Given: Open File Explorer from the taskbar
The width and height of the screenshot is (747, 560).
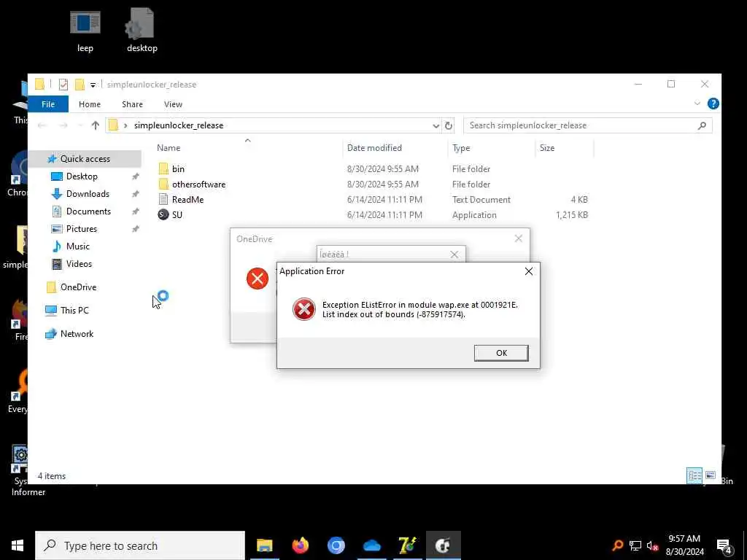Looking at the screenshot, I should [264, 545].
